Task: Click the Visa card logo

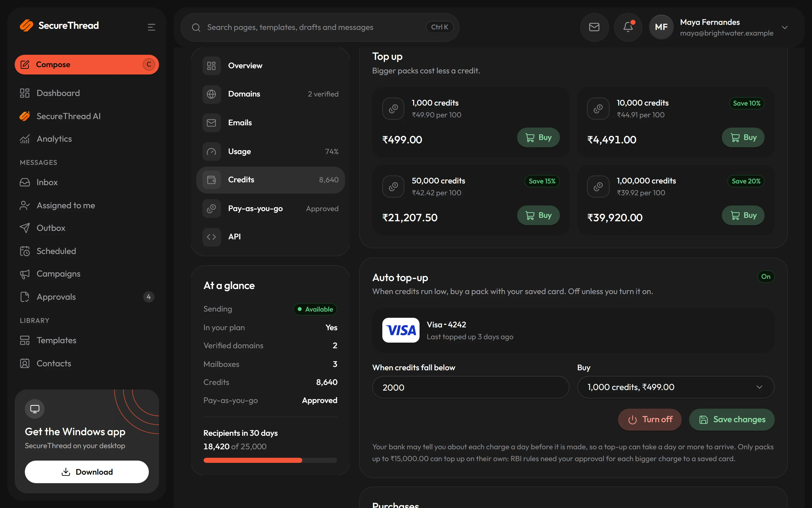Action: [x=401, y=330]
